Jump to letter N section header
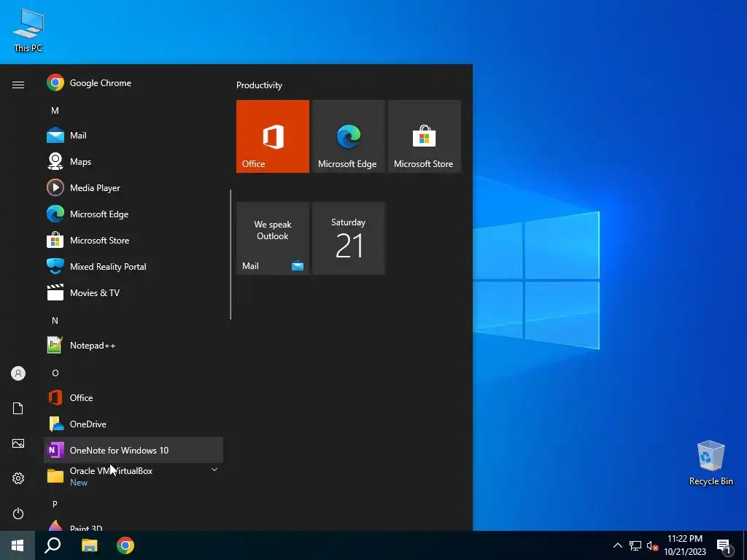Image resolution: width=747 pixels, height=560 pixels. coord(55,321)
